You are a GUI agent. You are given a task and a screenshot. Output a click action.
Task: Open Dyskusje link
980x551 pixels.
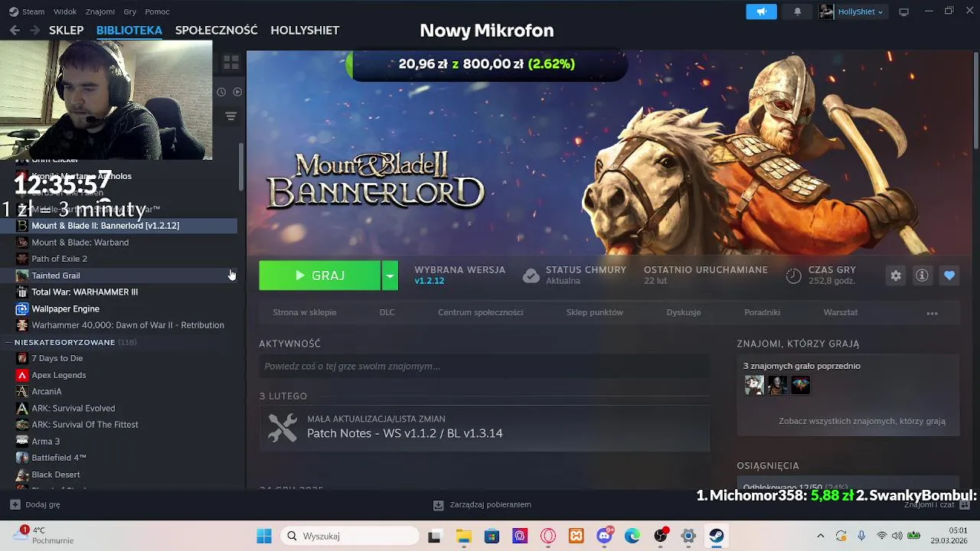684,312
